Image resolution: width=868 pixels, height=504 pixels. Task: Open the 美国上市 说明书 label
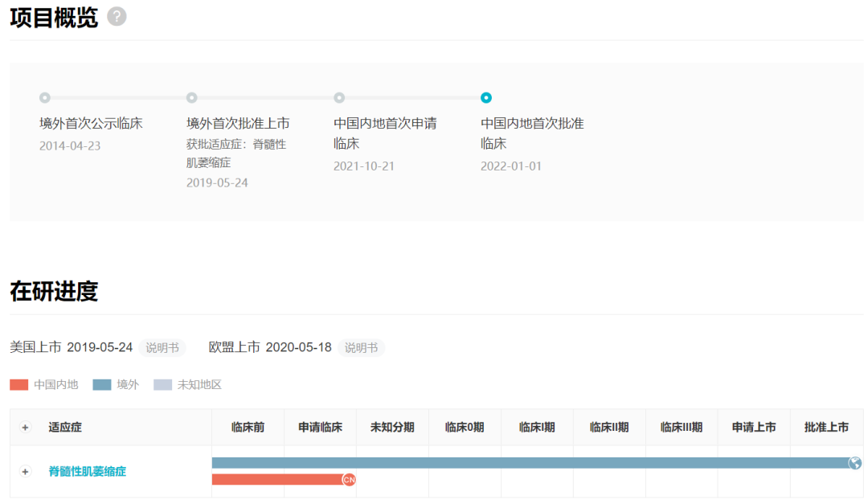162,348
